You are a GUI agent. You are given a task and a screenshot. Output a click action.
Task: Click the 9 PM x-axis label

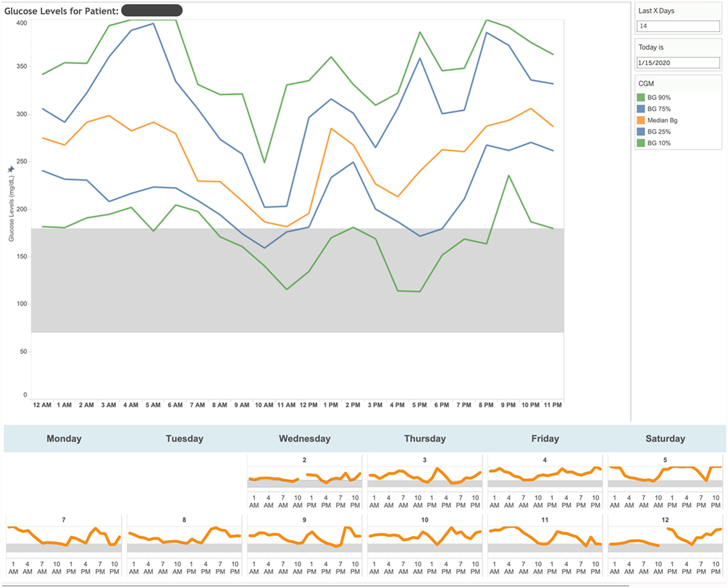[x=508, y=405]
